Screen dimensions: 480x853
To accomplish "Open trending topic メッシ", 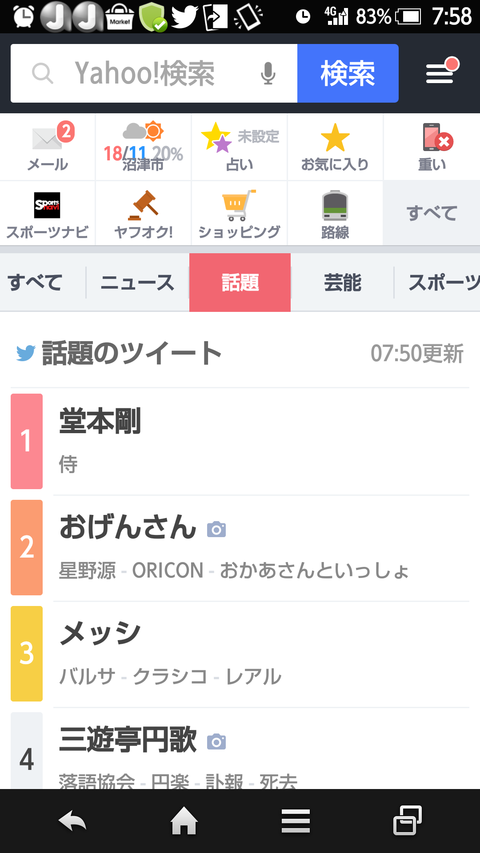I will 240,654.
